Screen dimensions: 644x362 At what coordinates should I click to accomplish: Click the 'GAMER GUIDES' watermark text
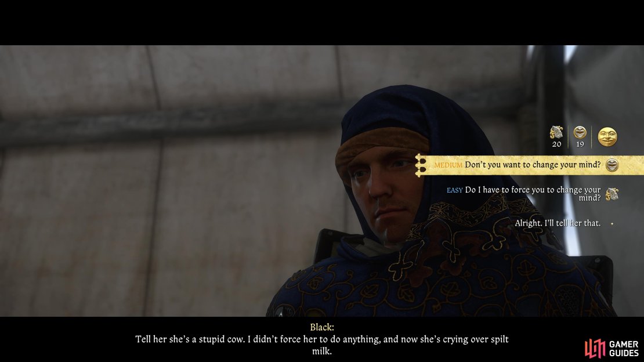click(x=624, y=349)
